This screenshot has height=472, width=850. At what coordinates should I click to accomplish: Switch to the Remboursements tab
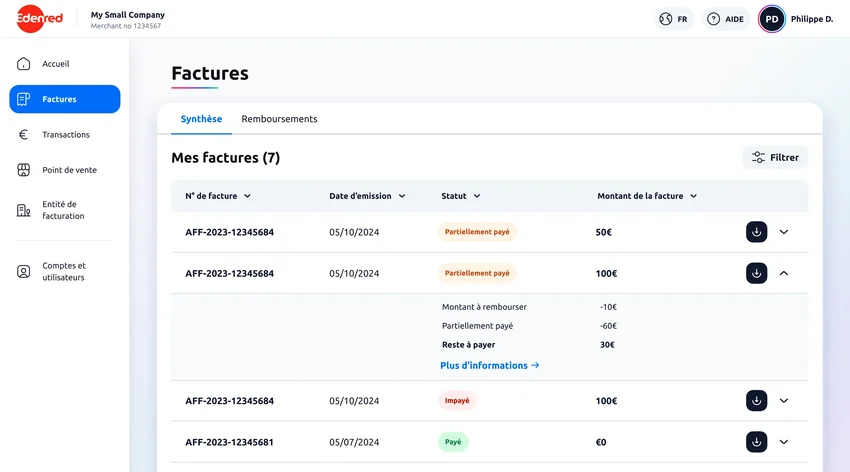point(279,119)
